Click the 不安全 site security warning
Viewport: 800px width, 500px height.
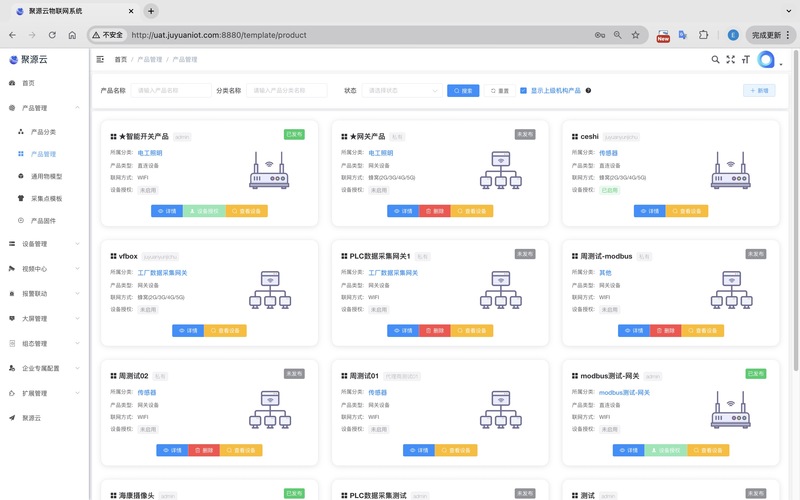coord(107,35)
